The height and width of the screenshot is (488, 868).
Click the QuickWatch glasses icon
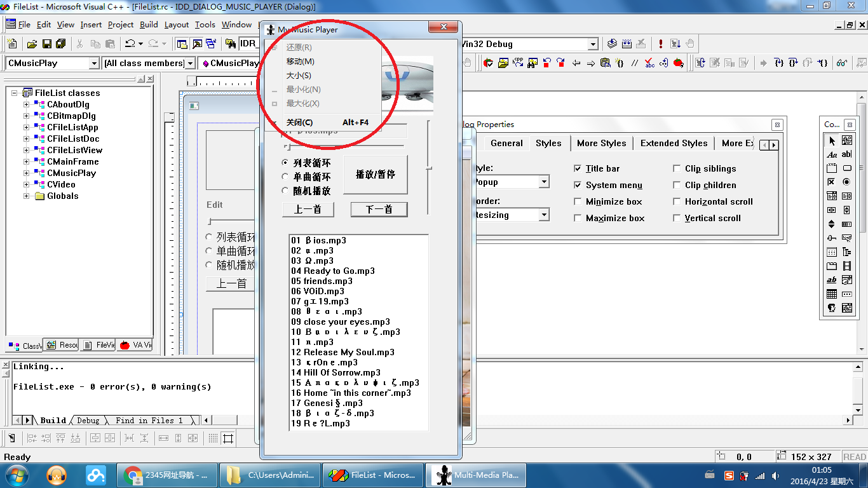click(842, 63)
